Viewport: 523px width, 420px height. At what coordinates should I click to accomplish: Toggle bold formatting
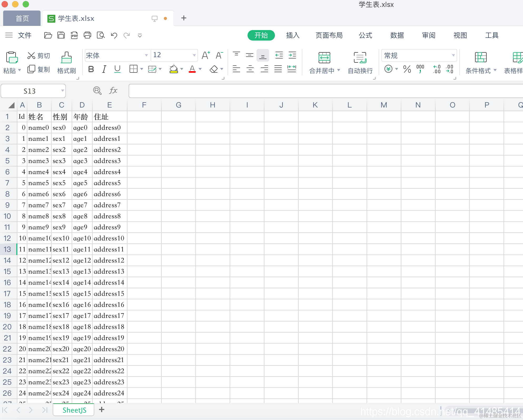coord(91,69)
